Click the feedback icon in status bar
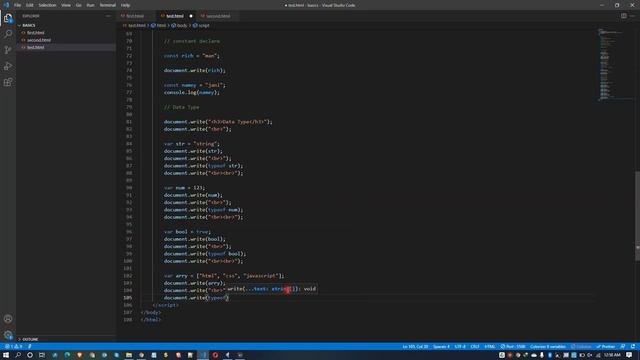The width and height of the screenshot is (640, 360). click(623, 347)
